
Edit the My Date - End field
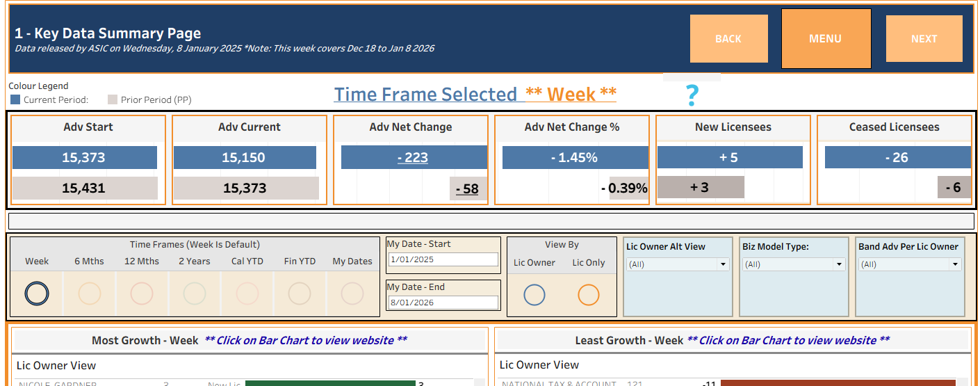point(444,303)
